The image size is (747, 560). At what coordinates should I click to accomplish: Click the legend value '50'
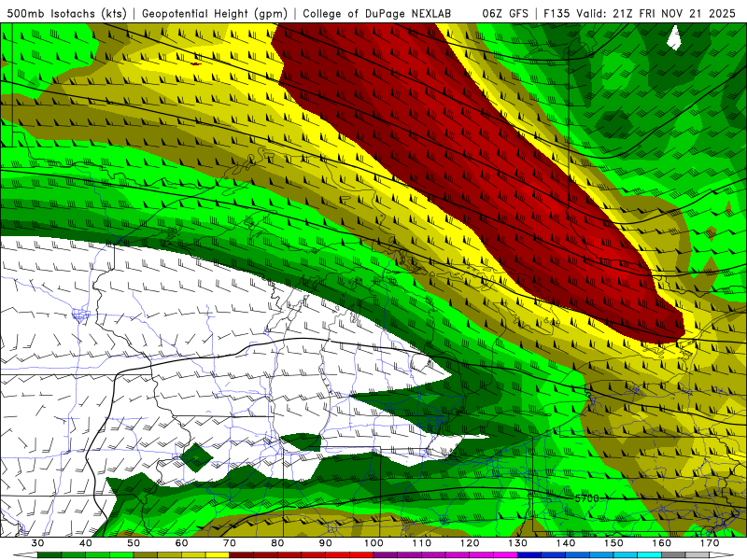(x=134, y=543)
